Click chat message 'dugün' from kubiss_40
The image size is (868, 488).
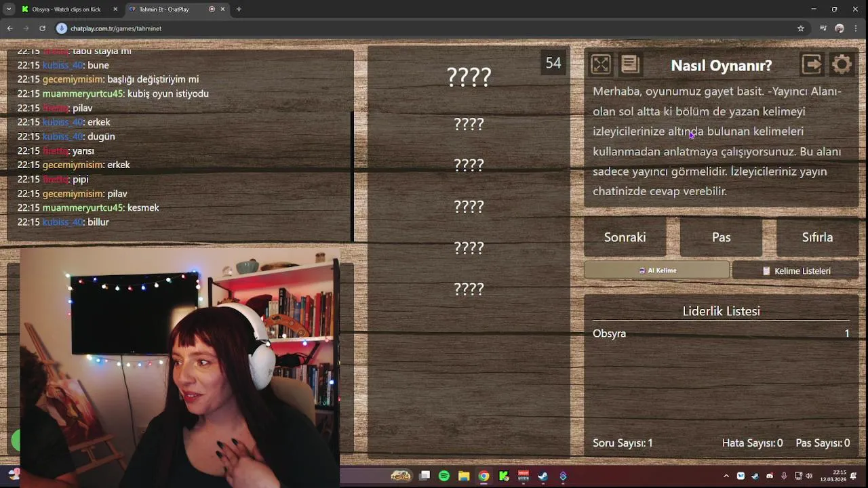point(101,136)
